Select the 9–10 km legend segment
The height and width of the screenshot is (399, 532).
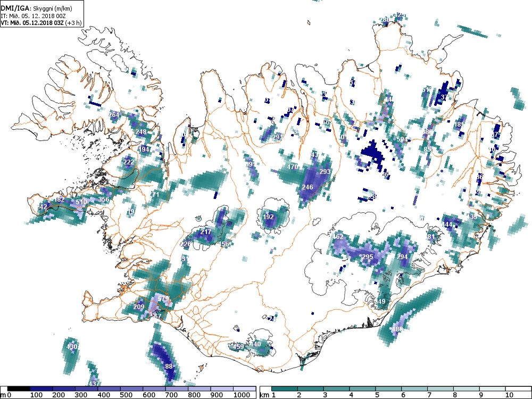492,389
